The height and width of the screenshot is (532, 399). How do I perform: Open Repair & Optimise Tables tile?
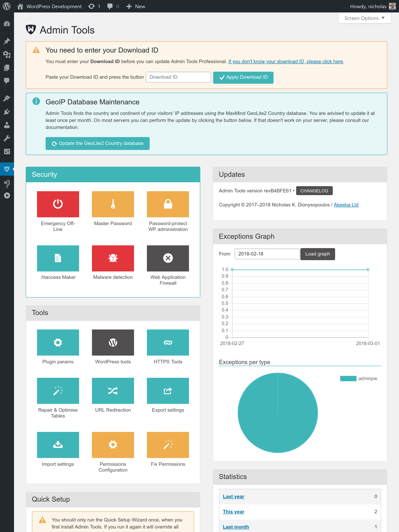(58, 391)
